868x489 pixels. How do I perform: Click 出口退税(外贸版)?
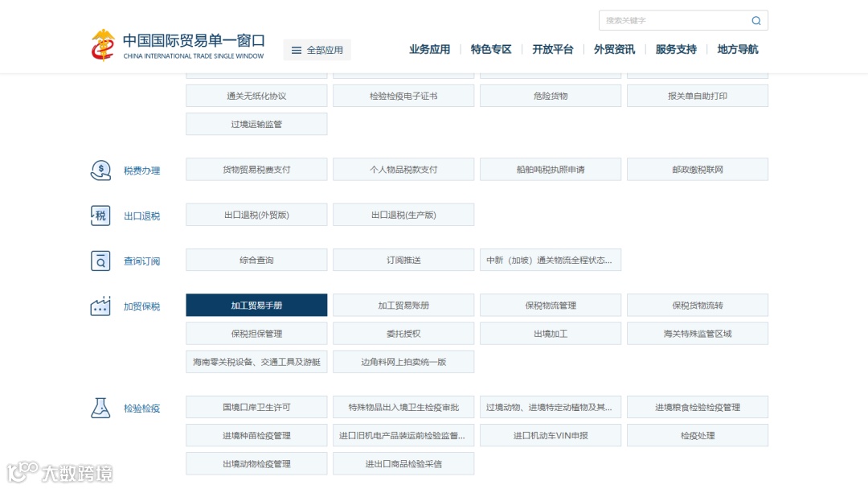point(256,214)
